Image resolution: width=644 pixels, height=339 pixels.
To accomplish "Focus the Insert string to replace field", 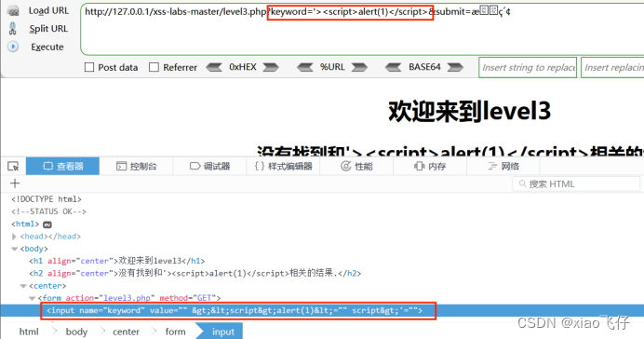I will (x=528, y=67).
